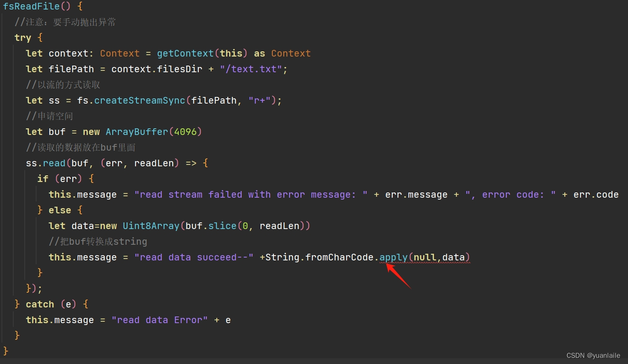Select the filePath variable declaration
Screen dimensions: 628x364
71,69
